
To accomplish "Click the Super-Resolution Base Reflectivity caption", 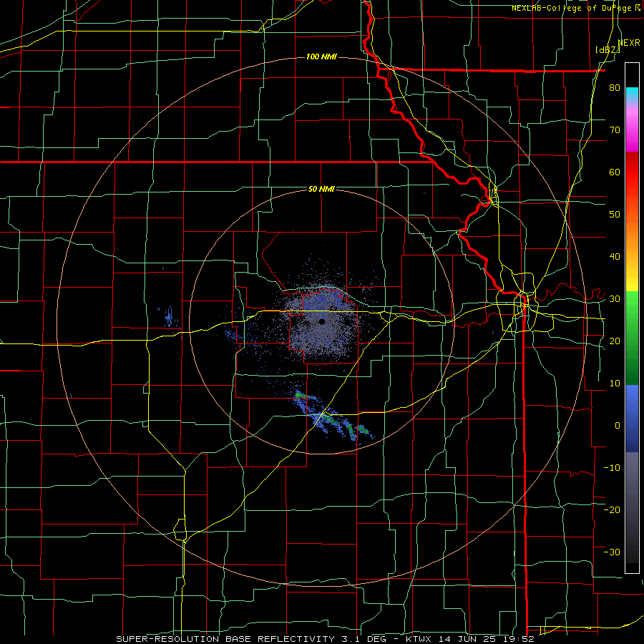I will coord(325,639).
